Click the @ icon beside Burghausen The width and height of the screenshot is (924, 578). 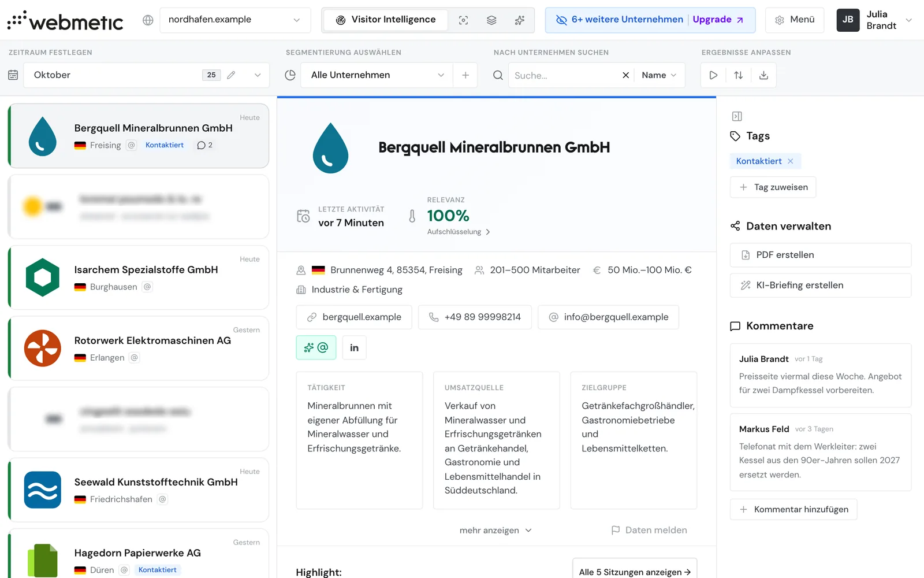tap(147, 287)
